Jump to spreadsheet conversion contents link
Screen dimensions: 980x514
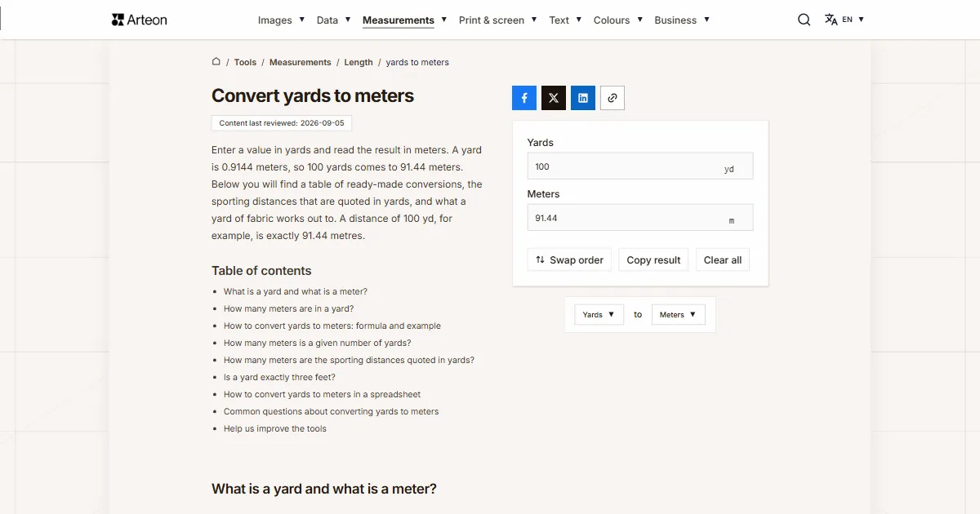click(323, 394)
